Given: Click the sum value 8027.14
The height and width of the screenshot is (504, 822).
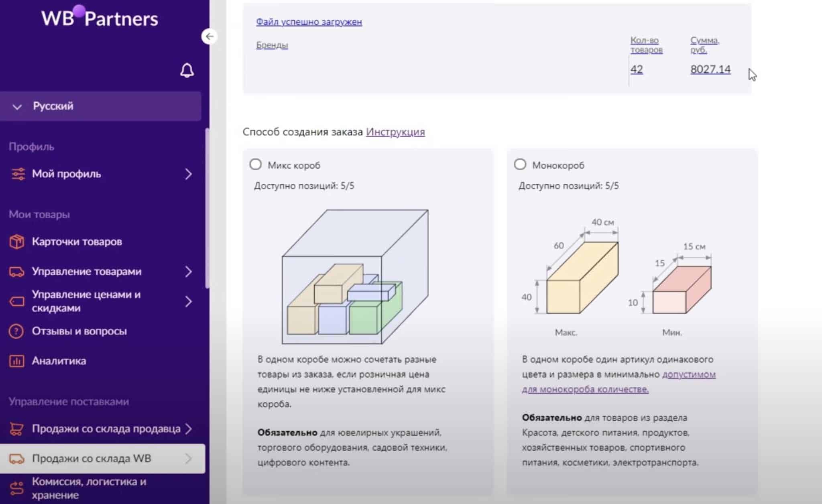Looking at the screenshot, I should tap(710, 69).
